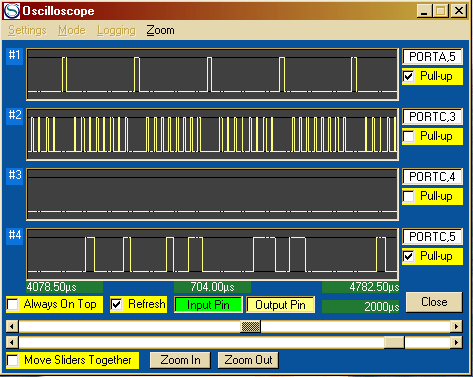The image size is (473, 377).
Task: Enable Pull-up for PORTC,3
Action: pyautogui.click(x=409, y=136)
